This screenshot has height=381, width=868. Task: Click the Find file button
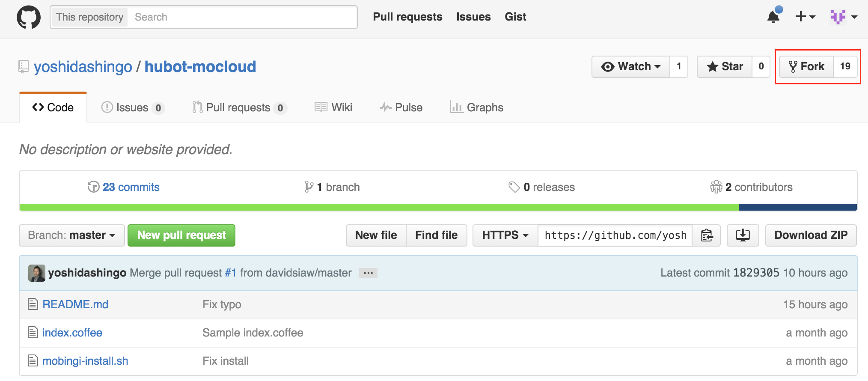[437, 235]
